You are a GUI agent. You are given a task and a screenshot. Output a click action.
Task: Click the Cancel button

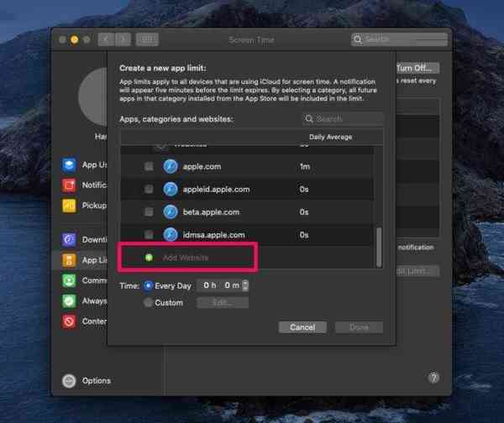pos(302,327)
